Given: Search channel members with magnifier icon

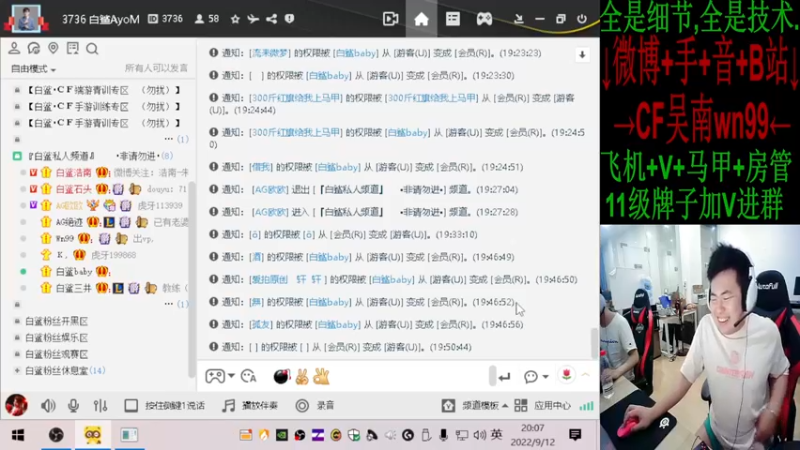Looking at the screenshot, I should pos(92,48).
